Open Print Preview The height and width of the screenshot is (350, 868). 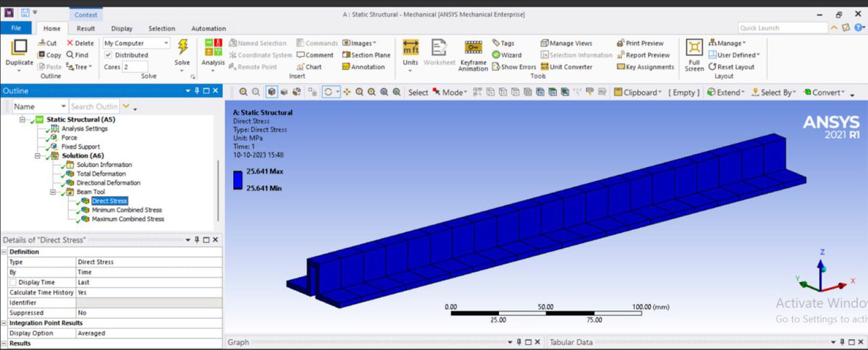pyautogui.click(x=639, y=43)
